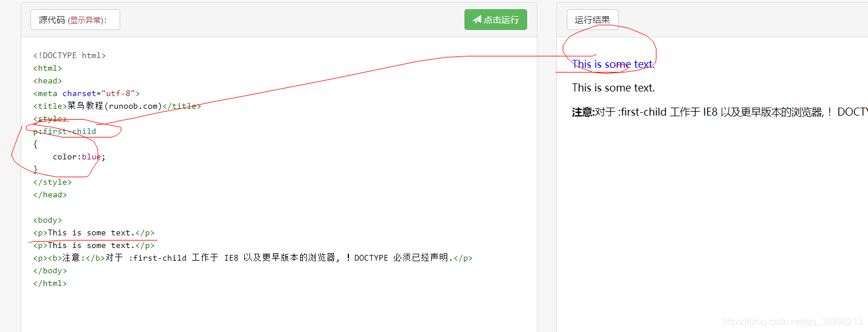Screen dimensions: 868x332
Task: Click the 点击运行 run button
Action: point(496,20)
